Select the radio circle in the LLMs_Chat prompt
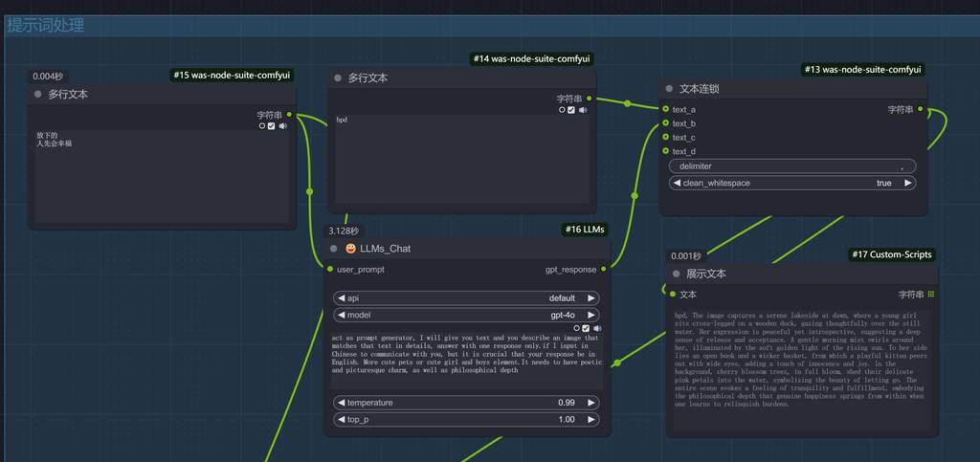The height and width of the screenshot is (462, 980). click(x=575, y=328)
